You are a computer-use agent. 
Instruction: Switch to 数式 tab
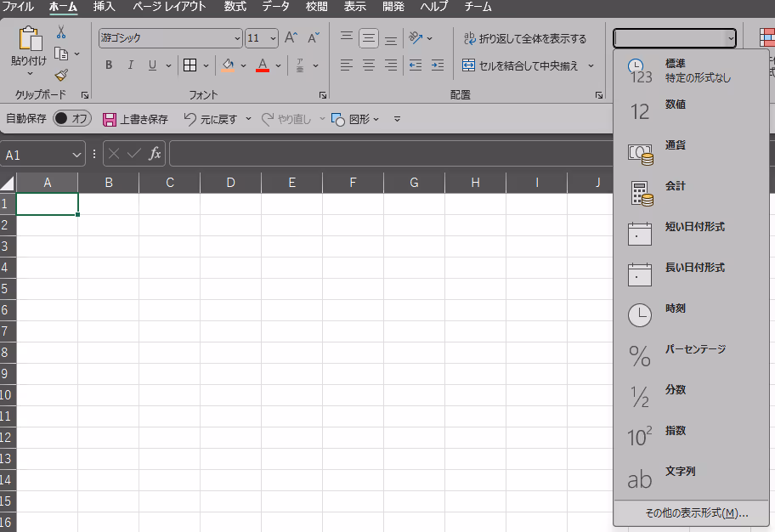(235, 7)
